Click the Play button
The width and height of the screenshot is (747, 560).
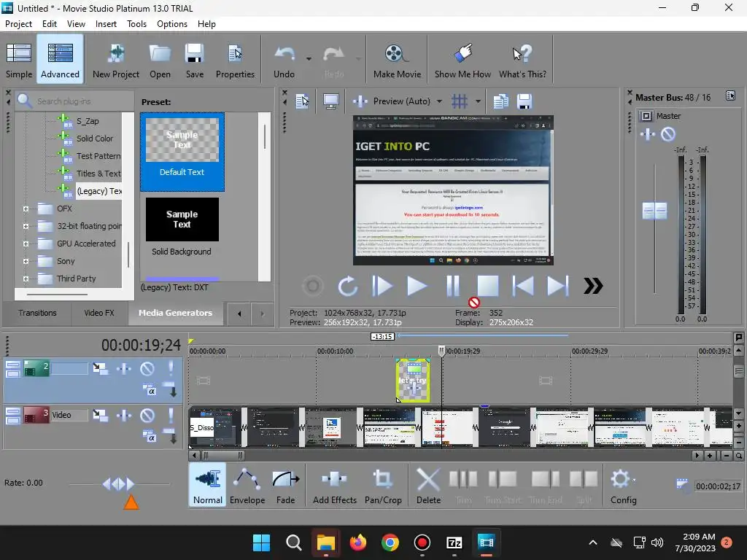click(417, 286)
